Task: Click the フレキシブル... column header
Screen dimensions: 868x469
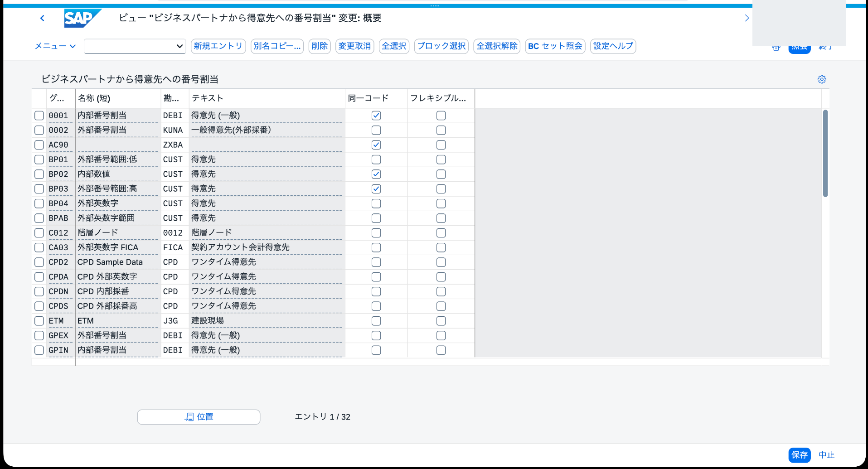Action: (441, 98)
